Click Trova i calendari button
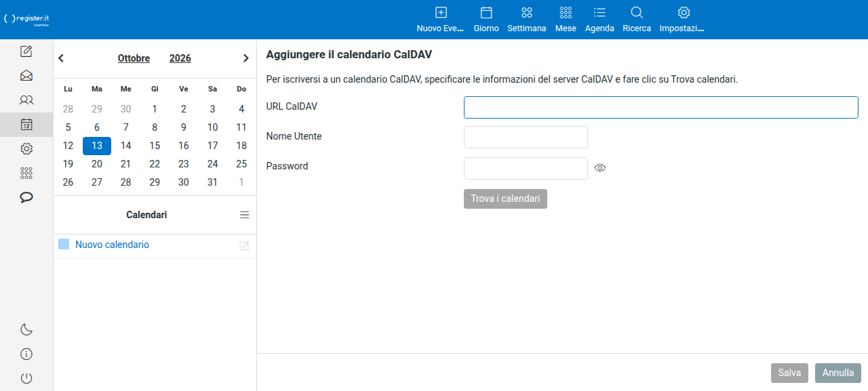 coord(505,199)
